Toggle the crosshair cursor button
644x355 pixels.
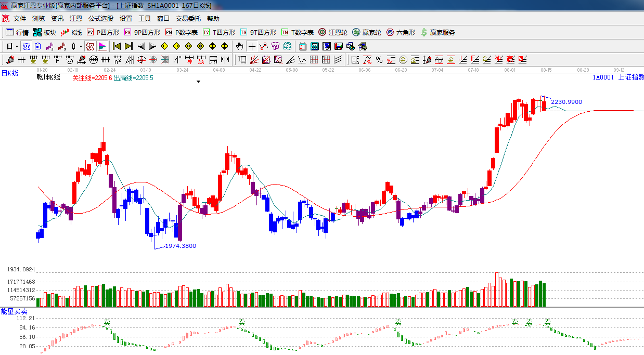[252, 46]
